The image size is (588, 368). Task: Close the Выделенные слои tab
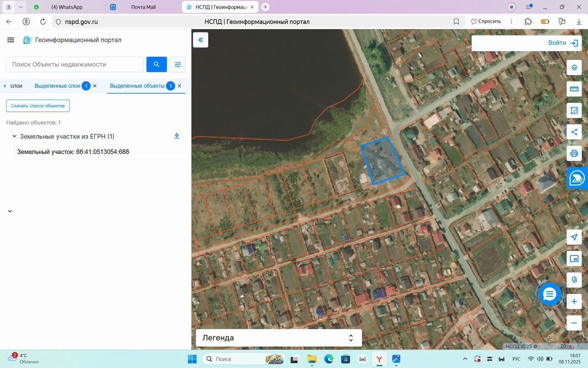click(x=95, y=86)
